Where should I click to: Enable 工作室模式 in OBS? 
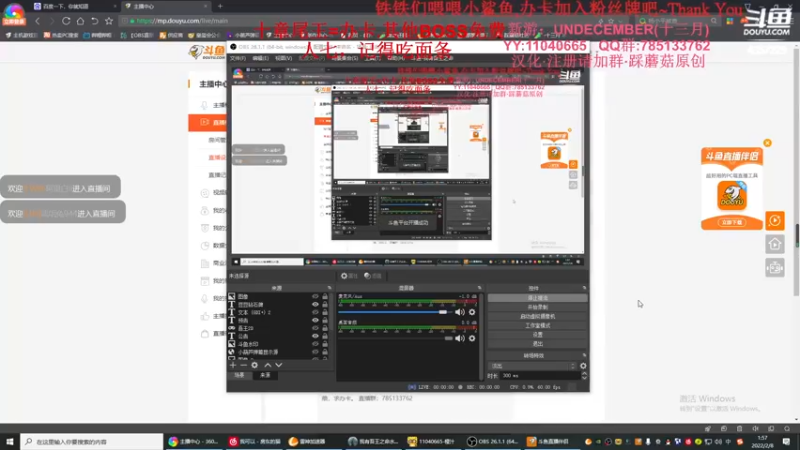[537, 326]
